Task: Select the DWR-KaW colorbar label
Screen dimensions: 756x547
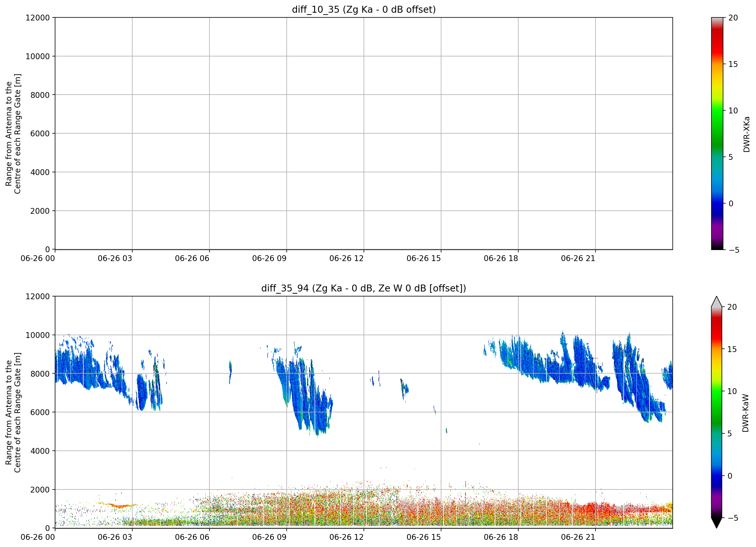Action: point(746,413)
